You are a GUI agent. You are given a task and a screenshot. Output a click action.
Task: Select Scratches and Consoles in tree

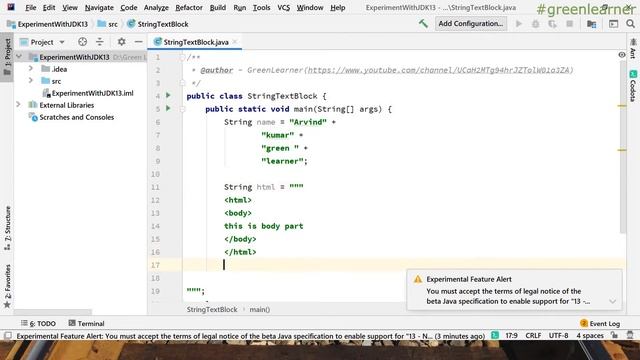[x=72, y=117]
